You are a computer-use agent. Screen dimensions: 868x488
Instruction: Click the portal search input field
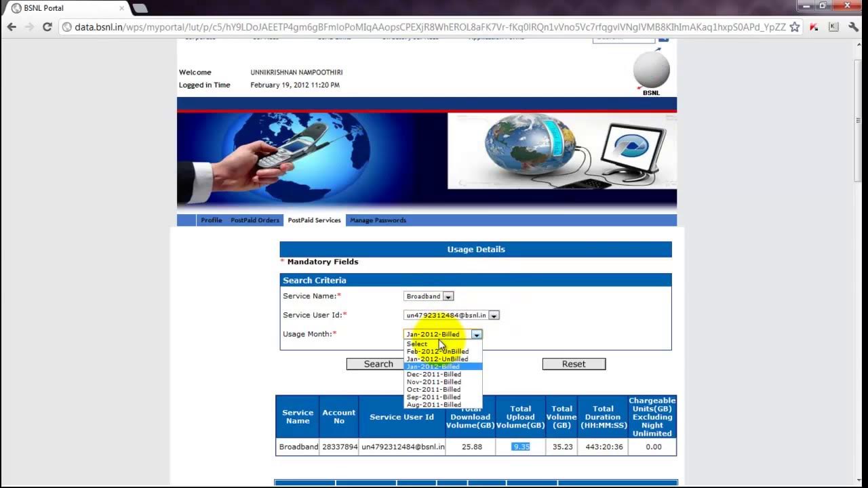(x=624, y=39)
